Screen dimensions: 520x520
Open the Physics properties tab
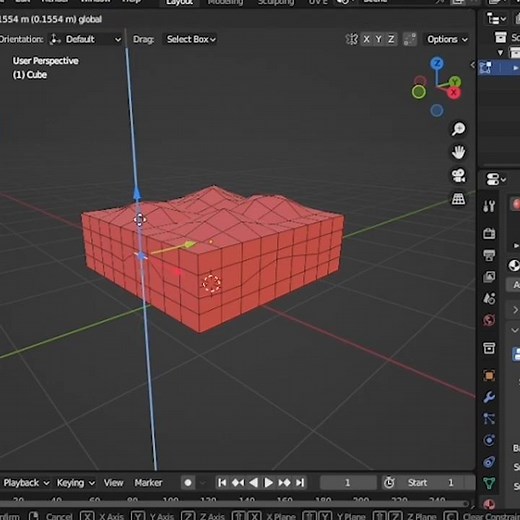click(x=489, y=440)
